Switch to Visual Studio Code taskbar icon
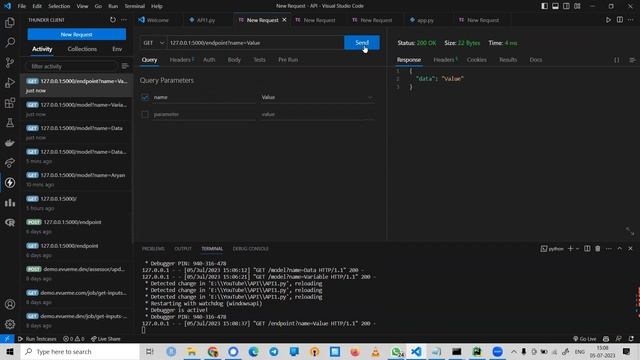The height and width of the screenshot is (360, 640). pos(416,351)
